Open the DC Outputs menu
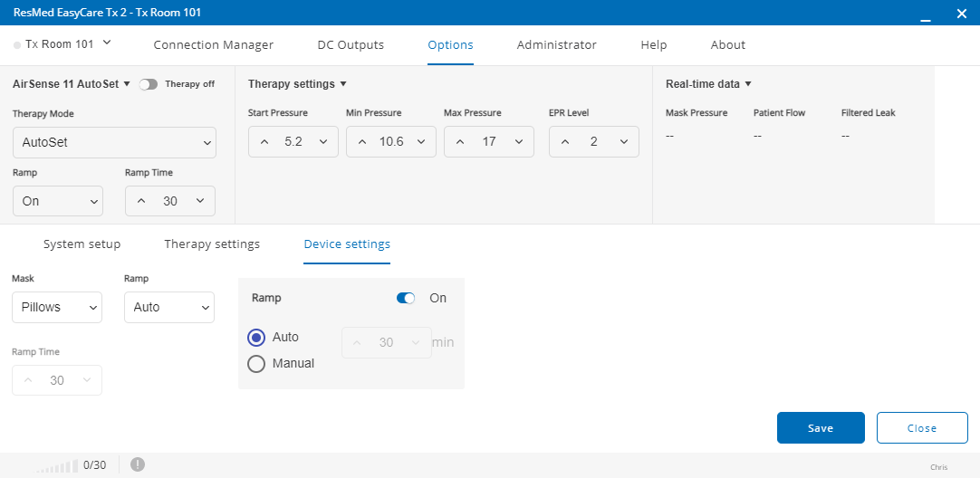This screenshot has height=478, width=980. coord(351,45)
